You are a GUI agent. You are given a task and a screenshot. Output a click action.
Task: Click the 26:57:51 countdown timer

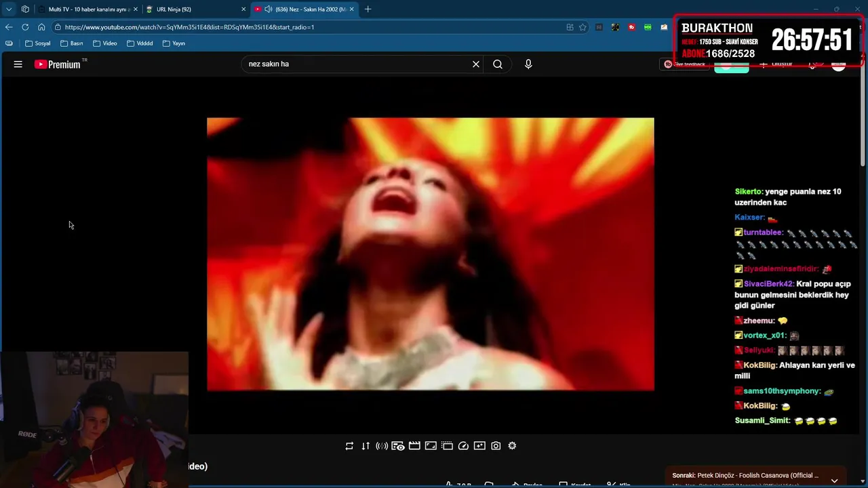(812, 41)
